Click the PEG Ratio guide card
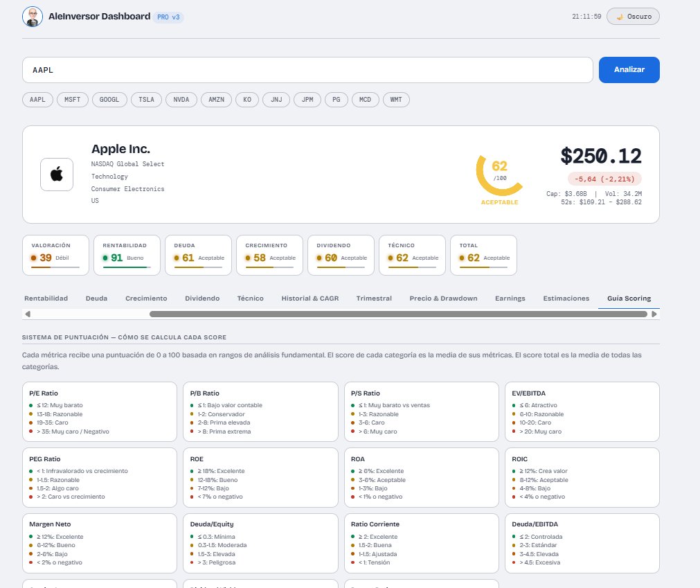 pos(100,477)
